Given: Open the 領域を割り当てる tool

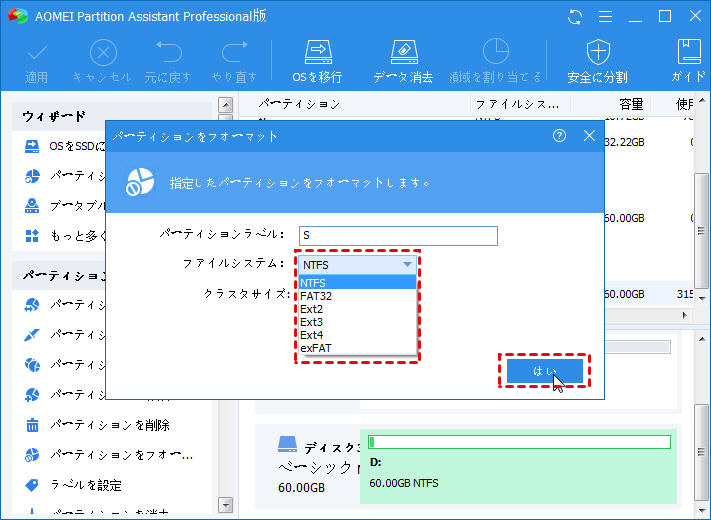Looking at the screenshot, I should click(495, 62).
